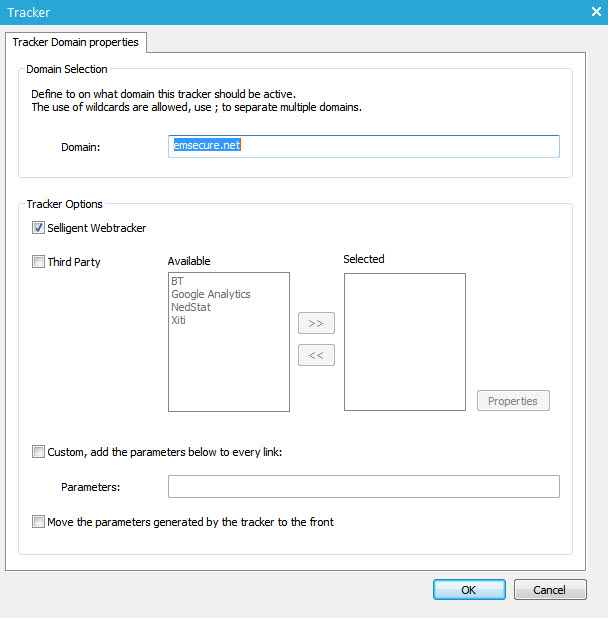Viewport: 608px width, 620px height.
Task: Click inside the Selected list box
Action: click(404, 341)
